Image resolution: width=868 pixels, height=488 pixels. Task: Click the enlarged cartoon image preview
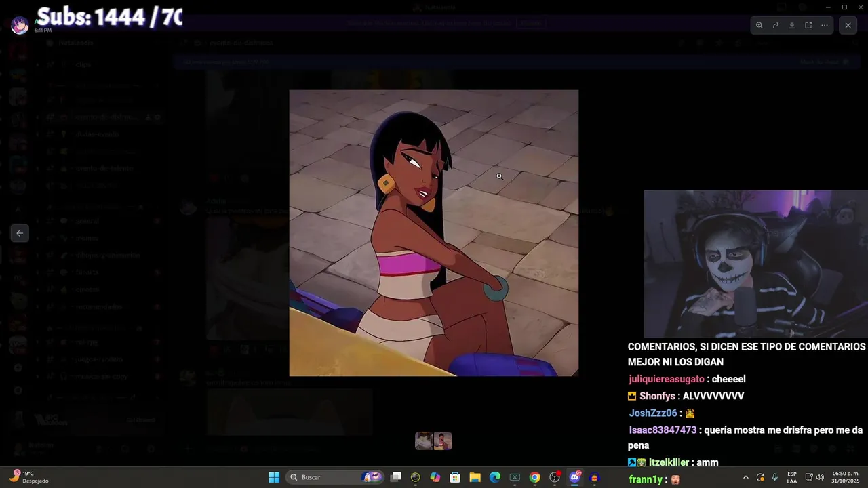pyautogui.click(x=434, y=233)
